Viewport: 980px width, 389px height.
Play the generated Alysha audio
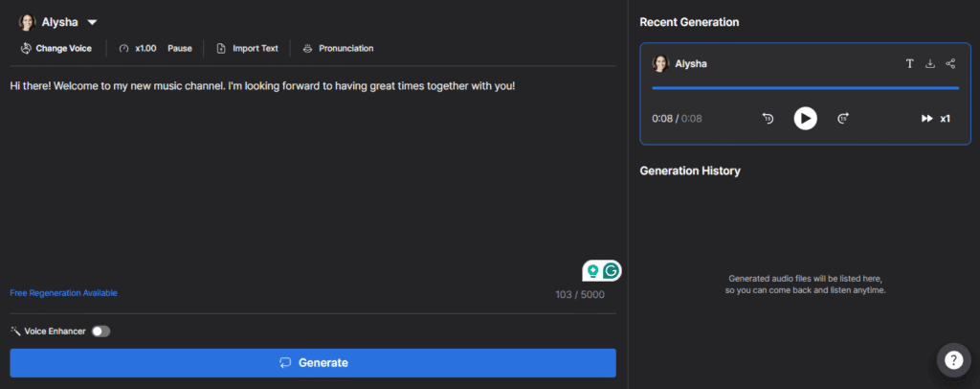[806, 118]
